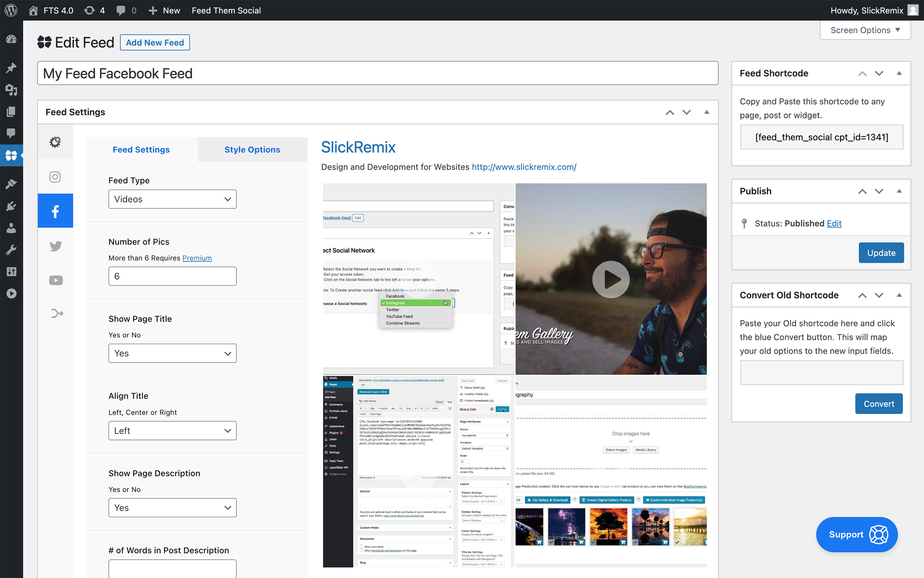Click the Convert button

[x=879, y=404]
